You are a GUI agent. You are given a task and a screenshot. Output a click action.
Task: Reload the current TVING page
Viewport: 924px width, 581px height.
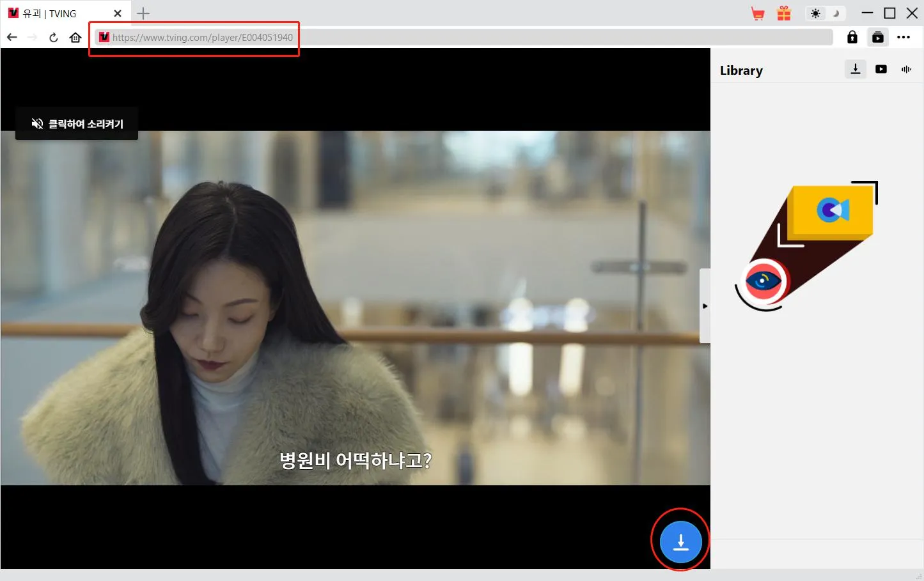coord(54,37)
